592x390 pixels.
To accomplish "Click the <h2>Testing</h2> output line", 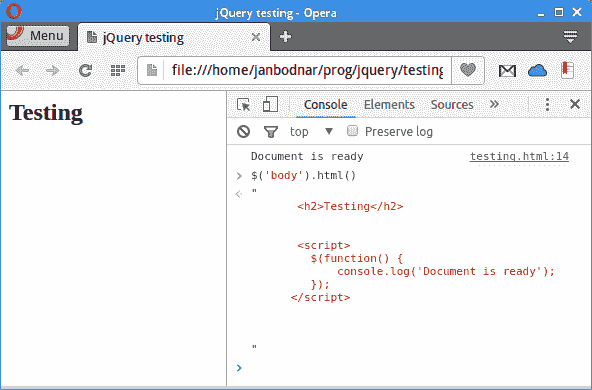I will tap(350, 207).
